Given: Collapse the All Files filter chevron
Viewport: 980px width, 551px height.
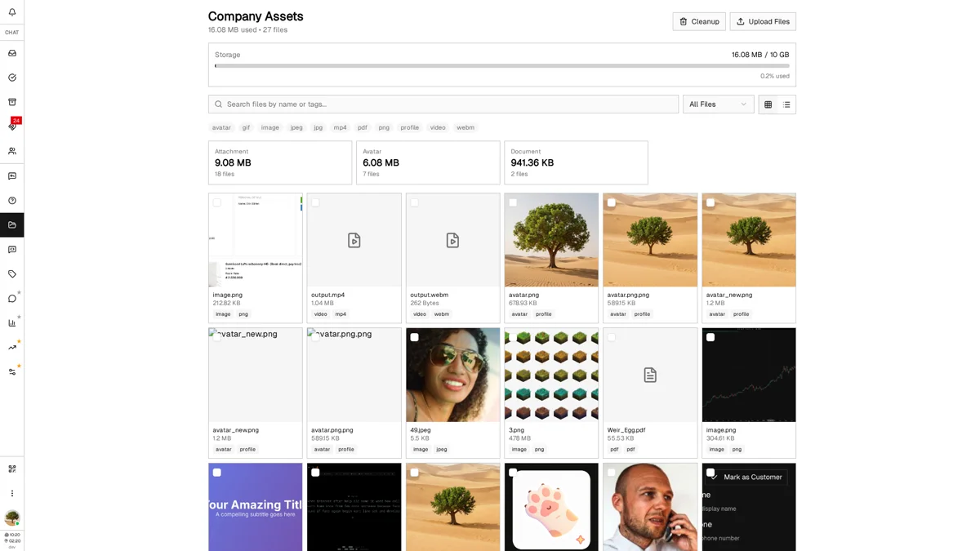Looking at the screenshot, I should tap(743, 104).
